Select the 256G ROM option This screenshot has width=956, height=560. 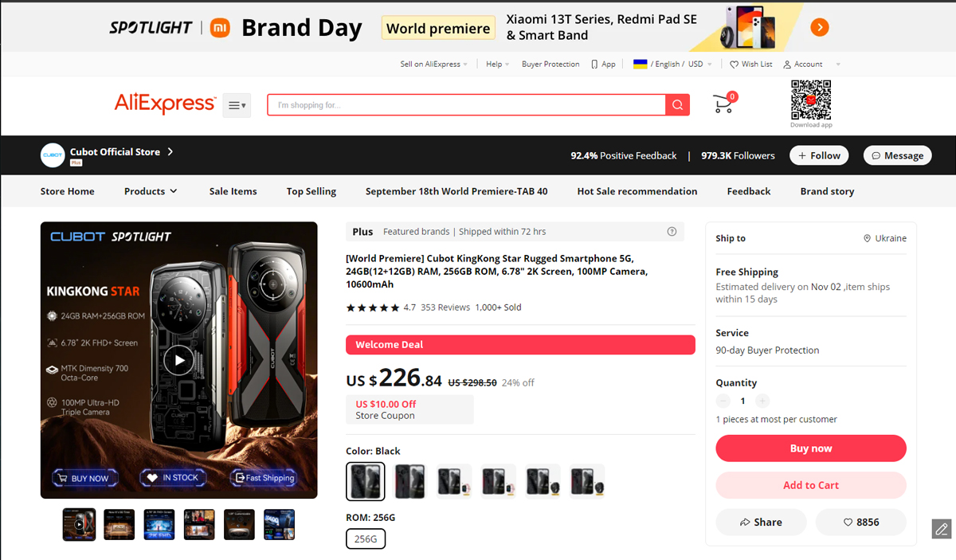(366, 539)
